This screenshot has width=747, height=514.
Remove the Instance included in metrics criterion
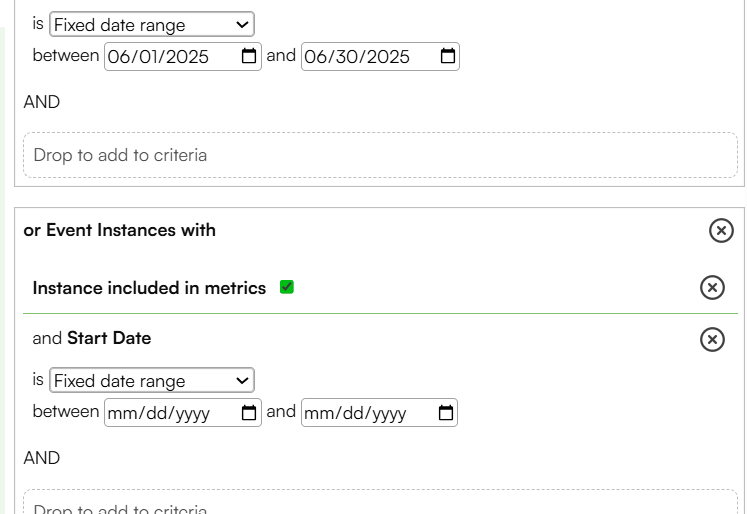pyautogui.click(x=712, y=288)
